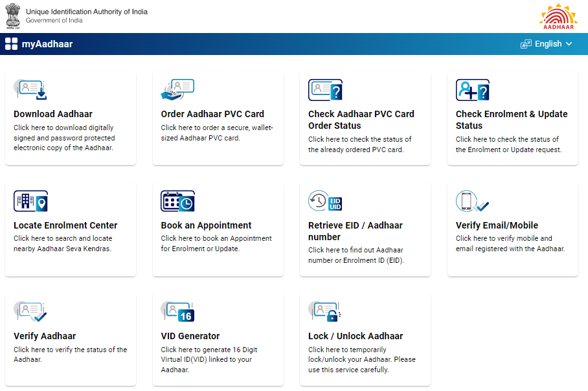
Task: Click Unique Identification Authority of India text
Action: tap(87, 12)
